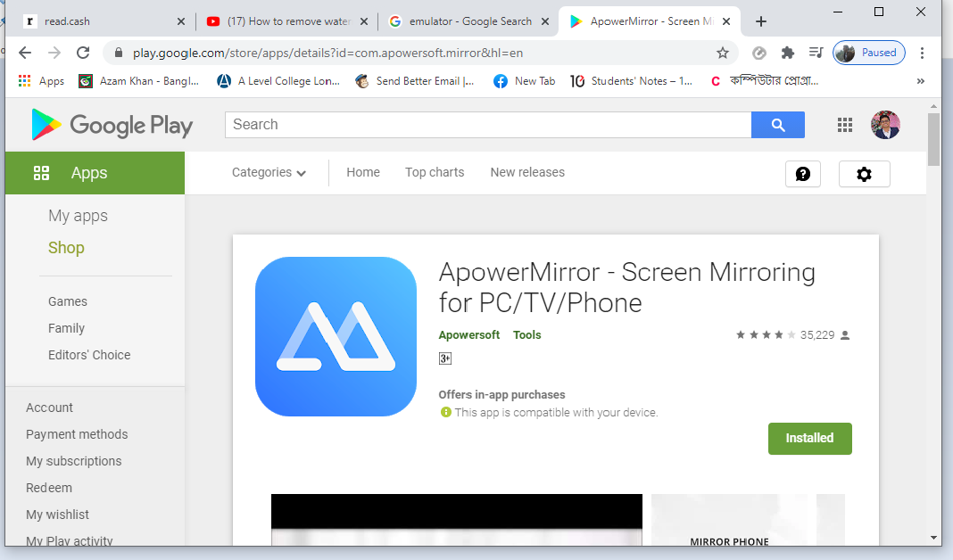
Task: Bookmark this page with the star icon
Action: coord(722,53)
